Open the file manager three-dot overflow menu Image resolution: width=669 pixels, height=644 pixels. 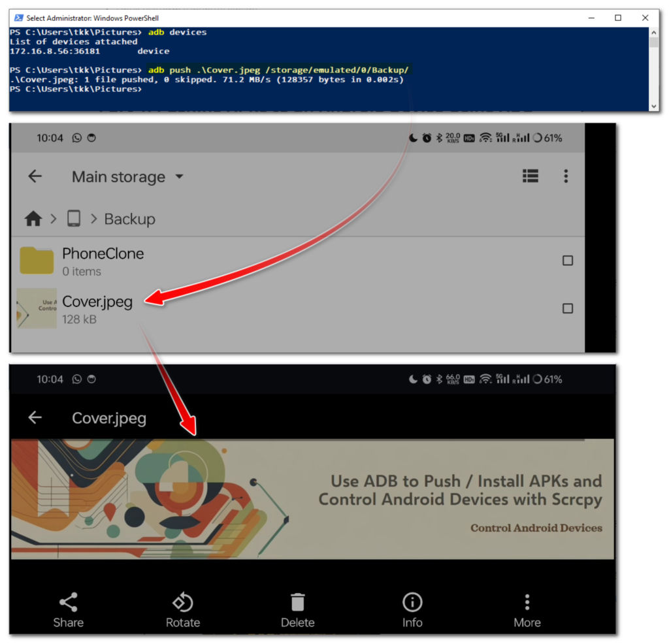click(566, 176)
